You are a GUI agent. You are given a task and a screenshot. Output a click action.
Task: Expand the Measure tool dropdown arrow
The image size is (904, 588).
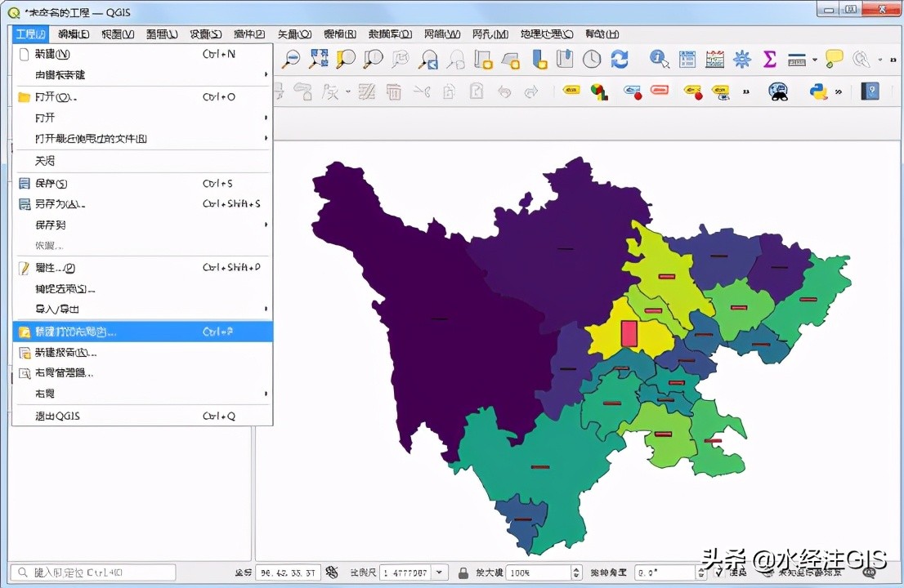click(815, 60)
